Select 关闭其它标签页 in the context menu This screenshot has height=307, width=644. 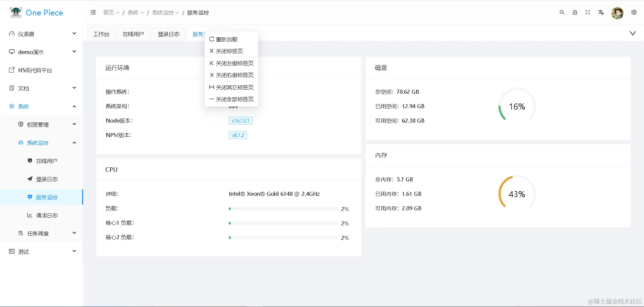click(x=231, y=87)
